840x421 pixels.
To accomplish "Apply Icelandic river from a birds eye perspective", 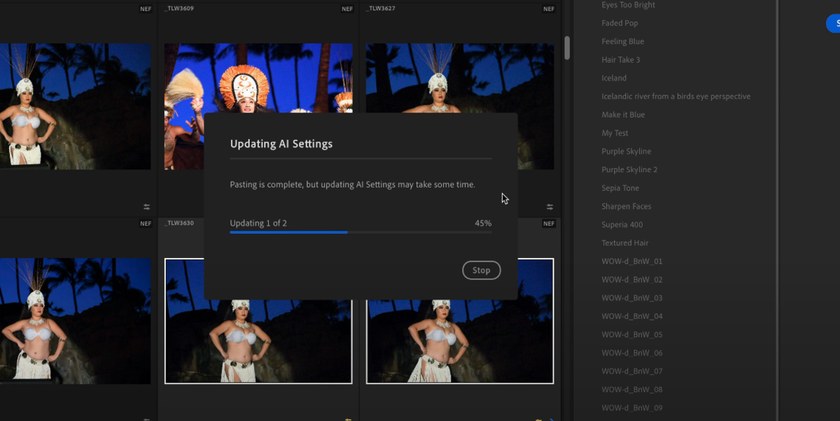I will (676, 96).
